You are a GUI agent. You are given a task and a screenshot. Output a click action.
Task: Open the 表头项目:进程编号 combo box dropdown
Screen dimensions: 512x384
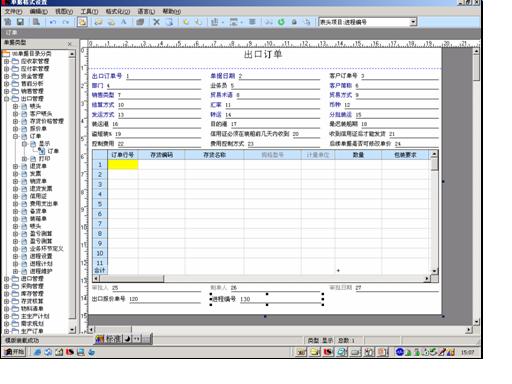click(413, 22)
